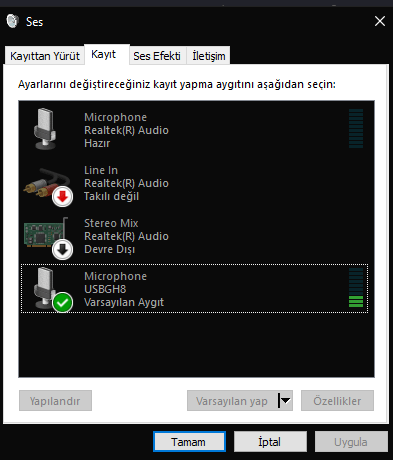Image resolution: width=393 pixels, height=460 pixels.
Task: Click the Line In cable icon
Action: [x=47, y=184]
